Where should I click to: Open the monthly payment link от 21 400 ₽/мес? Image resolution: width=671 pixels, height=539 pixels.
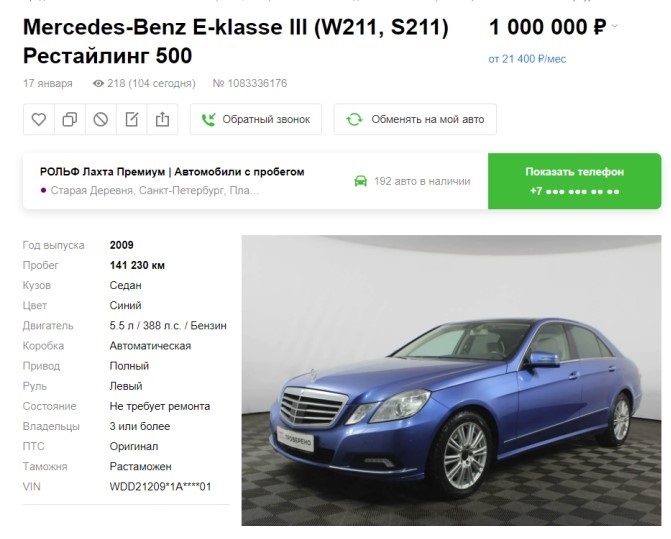527,59
